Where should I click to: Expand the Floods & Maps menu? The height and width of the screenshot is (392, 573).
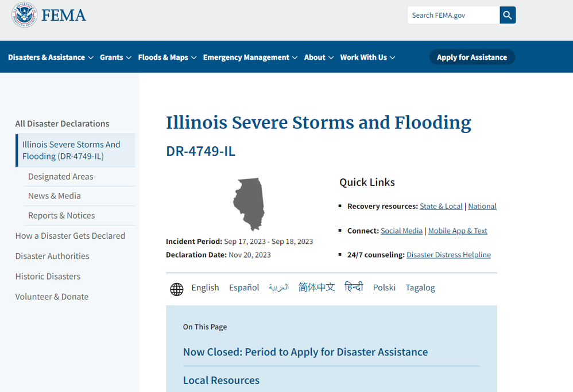[x=167, y=57]
